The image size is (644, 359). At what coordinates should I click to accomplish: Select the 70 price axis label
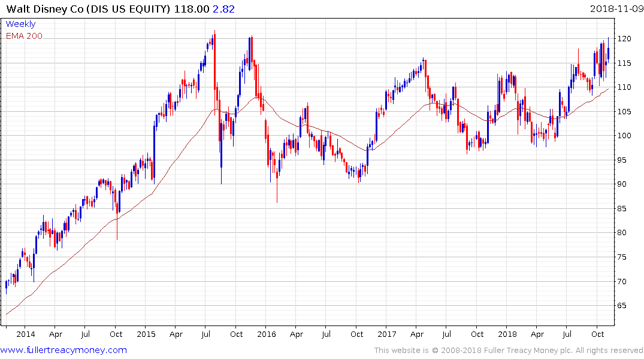tap(622, 281)
